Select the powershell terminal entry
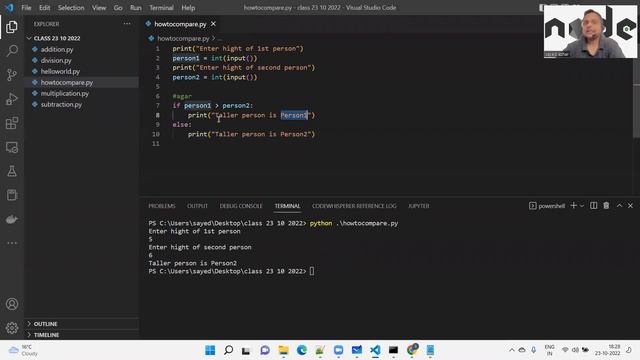The image size is (640, 360). coord(547,206)
